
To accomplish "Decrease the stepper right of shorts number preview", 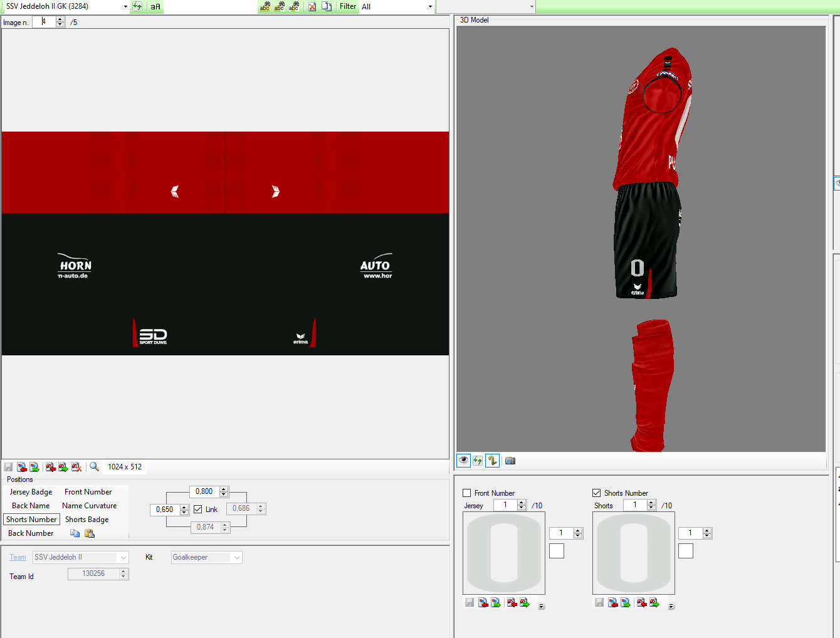I will (x=707, y=536).
